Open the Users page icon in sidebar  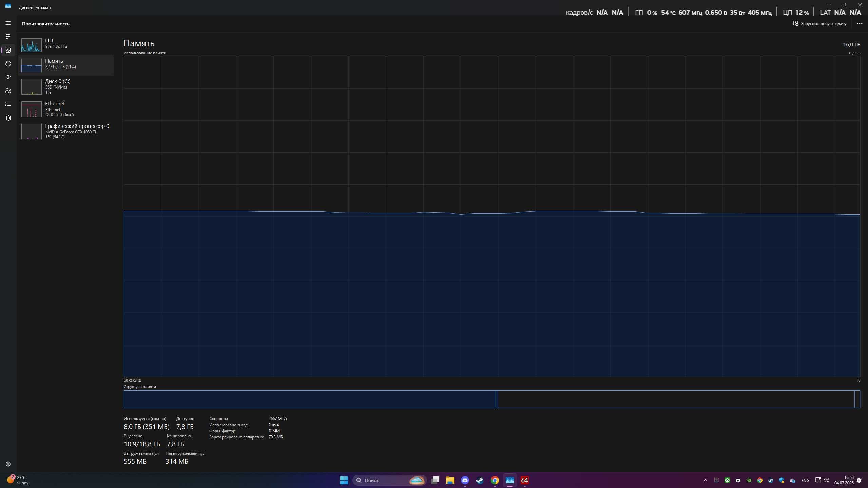8,91
